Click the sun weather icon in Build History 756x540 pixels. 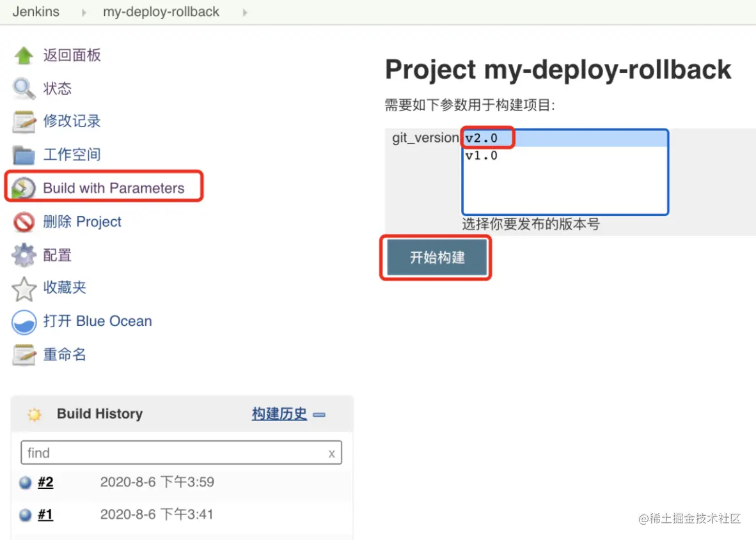click(x=35, y=414)
